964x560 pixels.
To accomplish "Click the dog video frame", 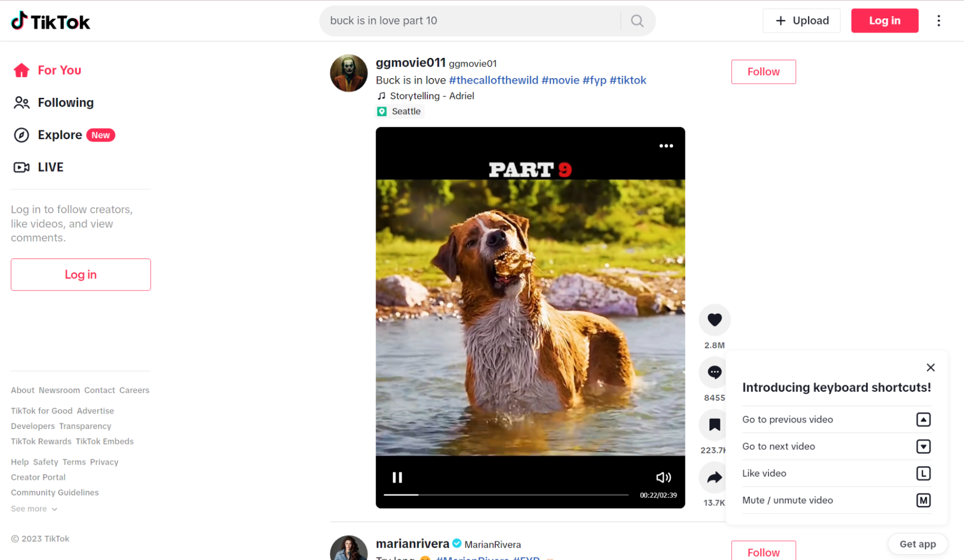I will coord(530,318).
